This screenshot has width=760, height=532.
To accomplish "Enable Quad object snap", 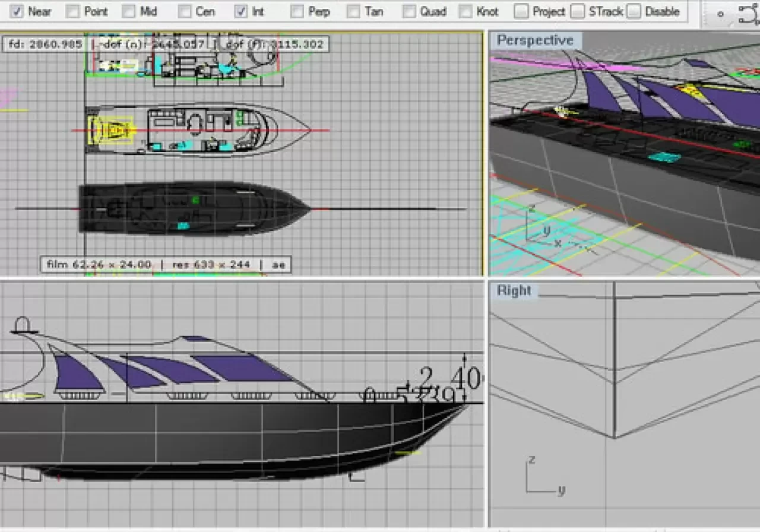I will (409, 11).
